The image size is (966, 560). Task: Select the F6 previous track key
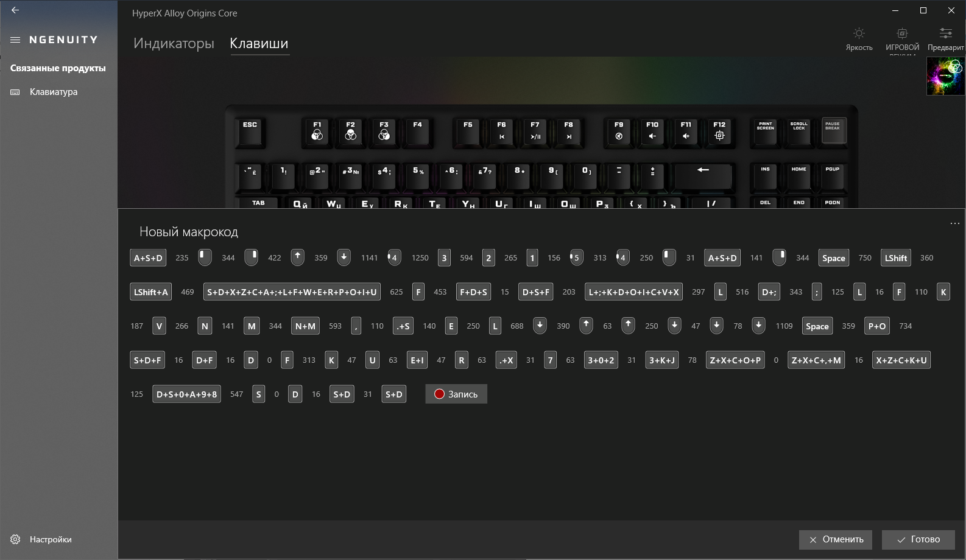coord(501,131)
